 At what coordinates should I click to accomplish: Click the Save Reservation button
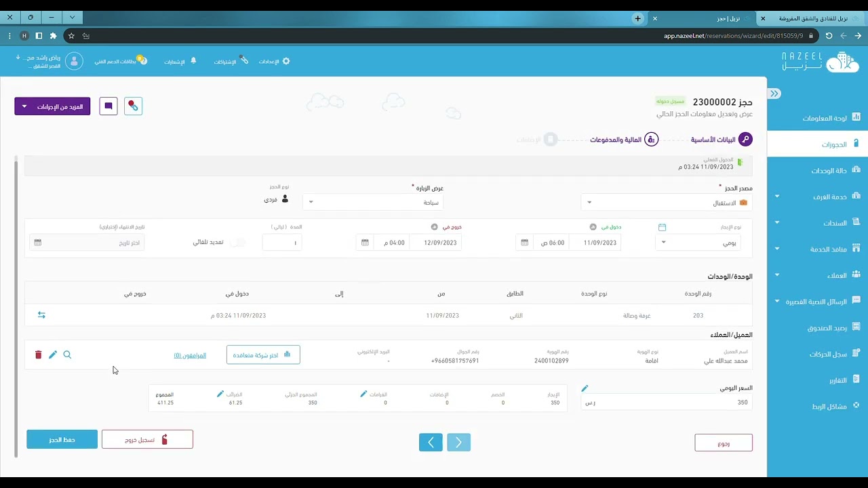point(62,439)
